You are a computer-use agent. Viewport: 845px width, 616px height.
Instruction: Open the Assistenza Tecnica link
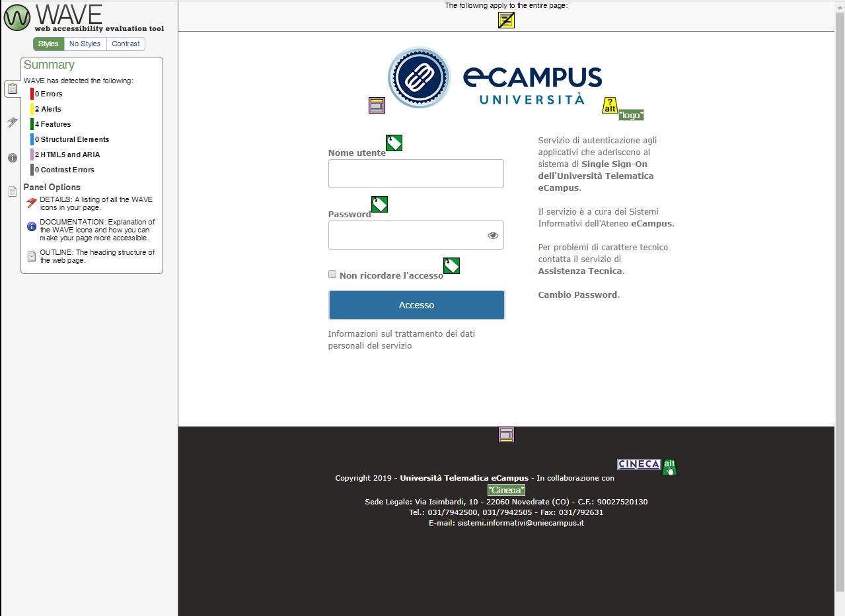click(580, 271)
